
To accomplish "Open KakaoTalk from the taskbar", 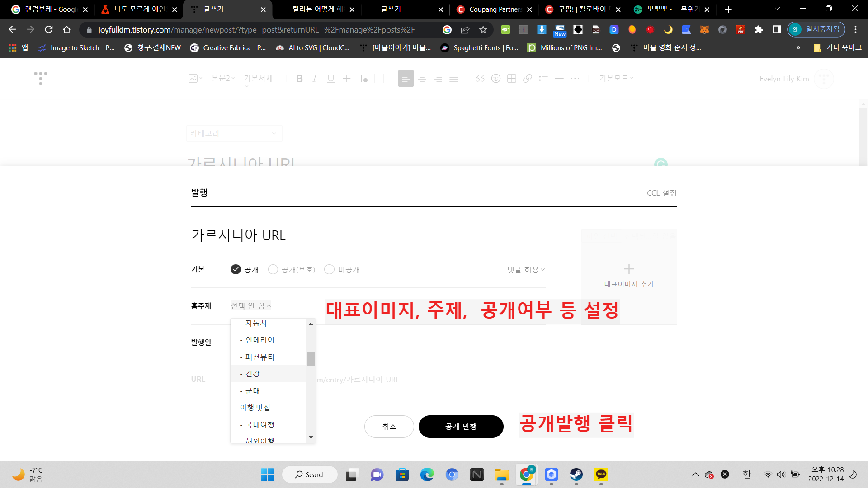I will (x=601, y=474).
